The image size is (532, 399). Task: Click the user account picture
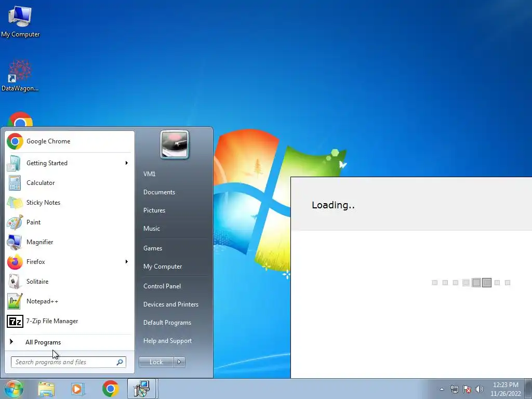tap(175, 144)
